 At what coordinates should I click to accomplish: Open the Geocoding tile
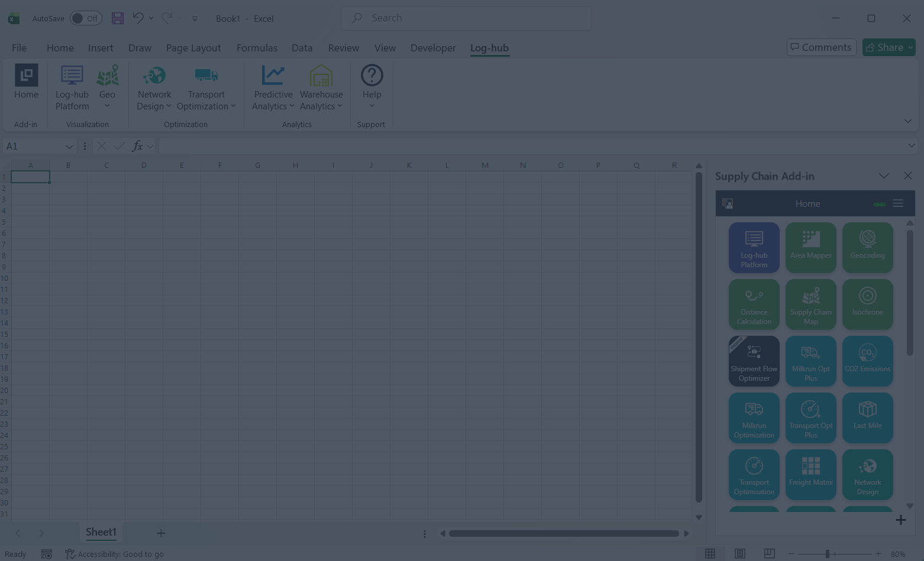pos(867,248)
